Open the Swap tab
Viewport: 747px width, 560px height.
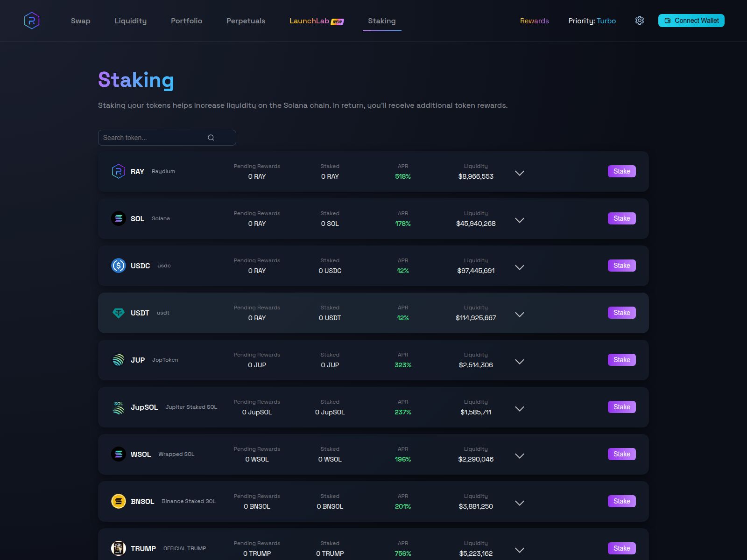point(81,21)
